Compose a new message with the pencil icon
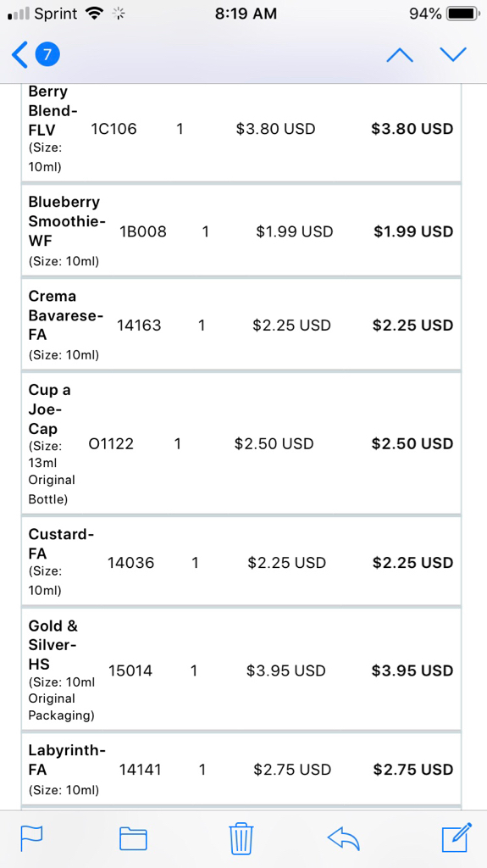 (457, 837)
